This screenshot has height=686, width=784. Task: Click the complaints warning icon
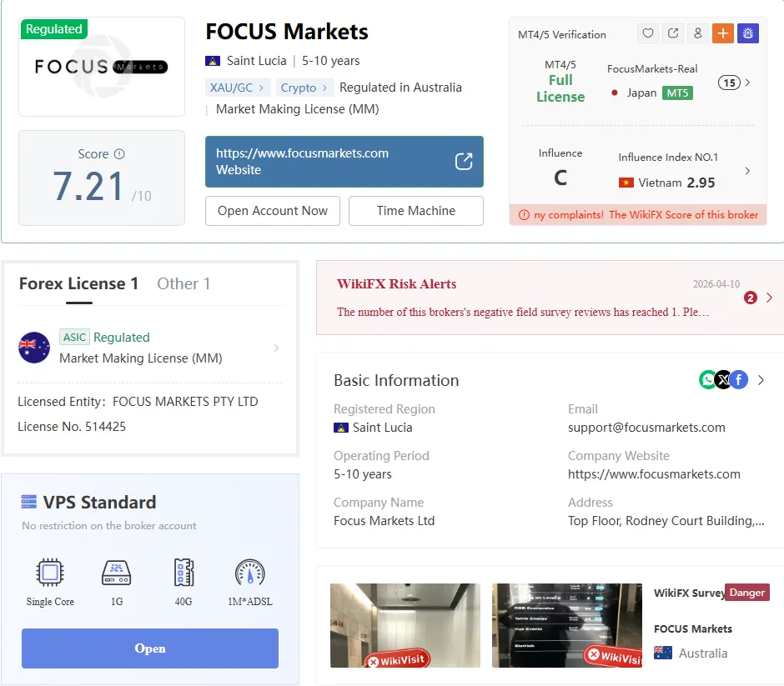pos(524,215)
